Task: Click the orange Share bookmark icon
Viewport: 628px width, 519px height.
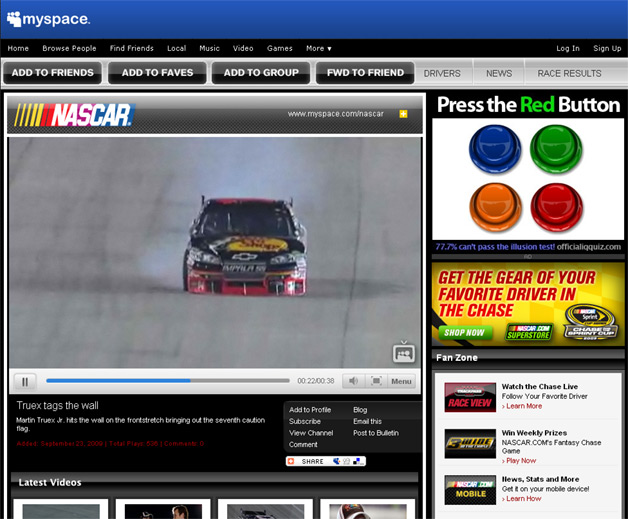Action: tap(291, 461)
